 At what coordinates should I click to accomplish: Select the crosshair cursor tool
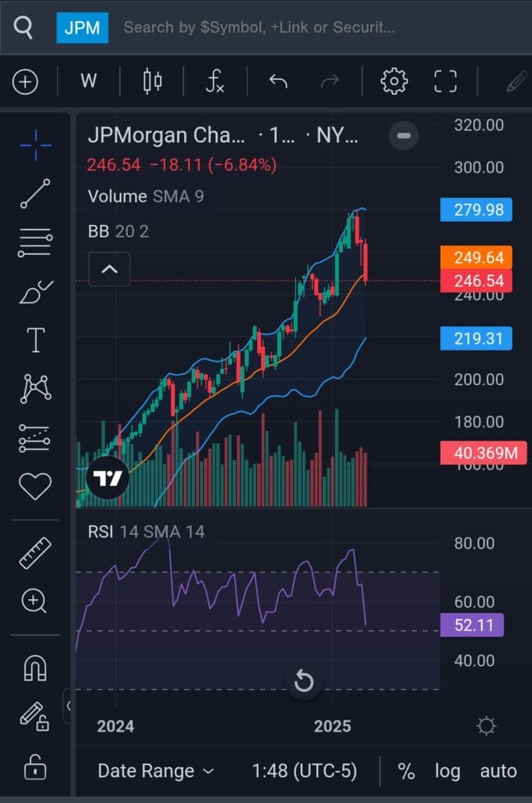[x=35, y=145]
